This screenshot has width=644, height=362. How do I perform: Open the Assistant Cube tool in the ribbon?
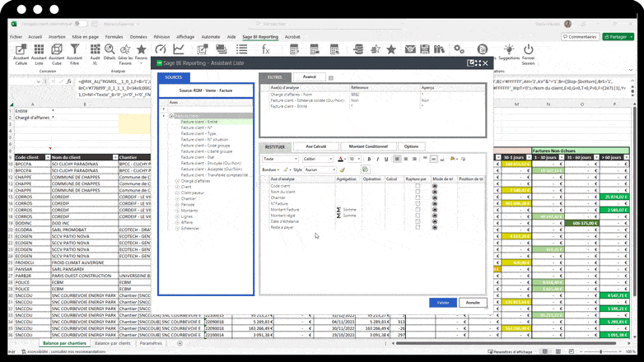coord(57,54)
